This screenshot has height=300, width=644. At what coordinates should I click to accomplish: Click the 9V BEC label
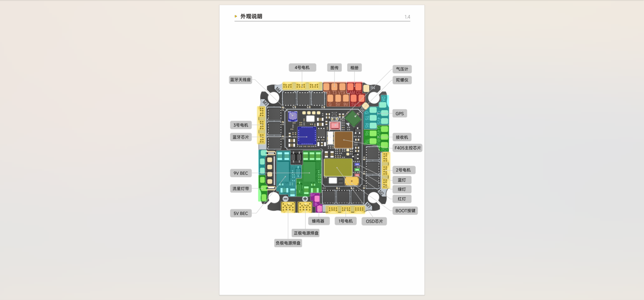241,173
